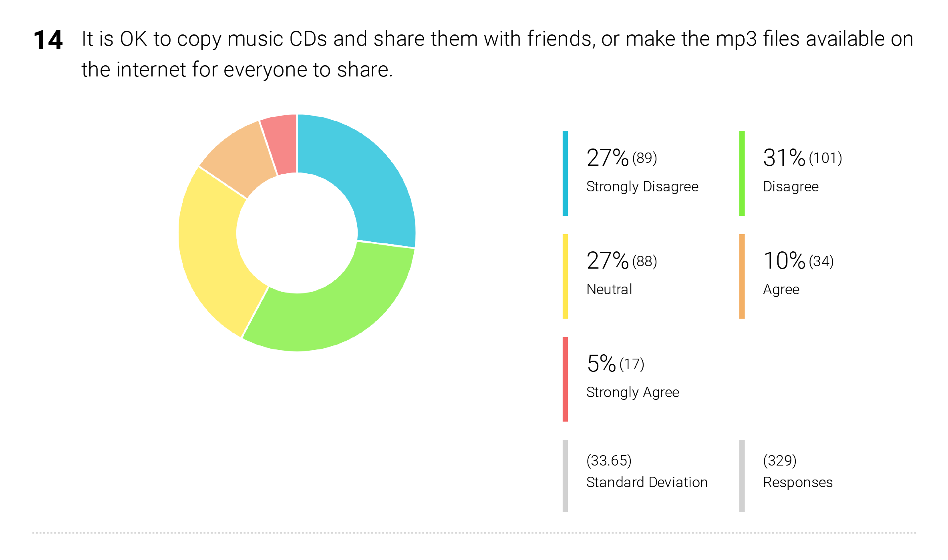The image size is (948, 560).
Task: Click question number 14 heading
Action: [x=48, y=40]
